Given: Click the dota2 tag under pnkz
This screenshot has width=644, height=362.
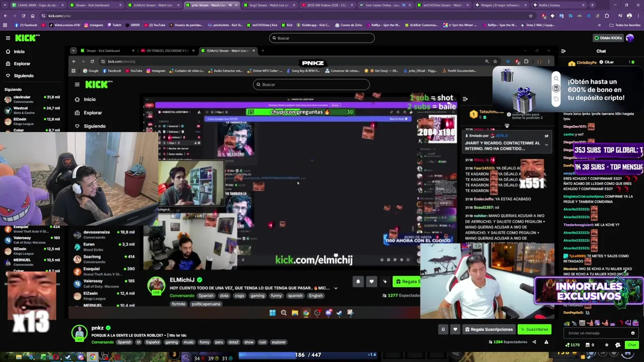Looking at the screenshot, I should pos(233,342).
